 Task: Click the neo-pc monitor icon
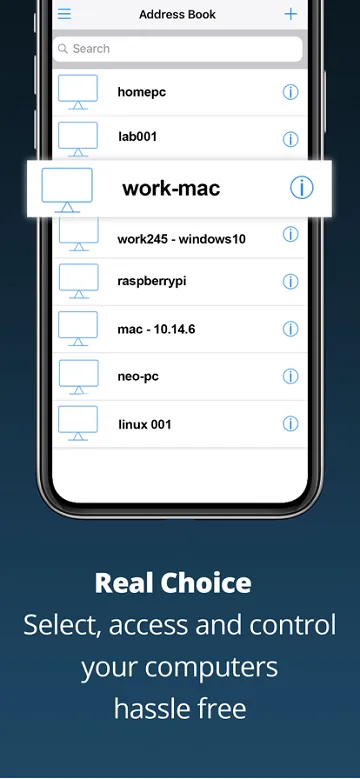(x=78, y=376)
